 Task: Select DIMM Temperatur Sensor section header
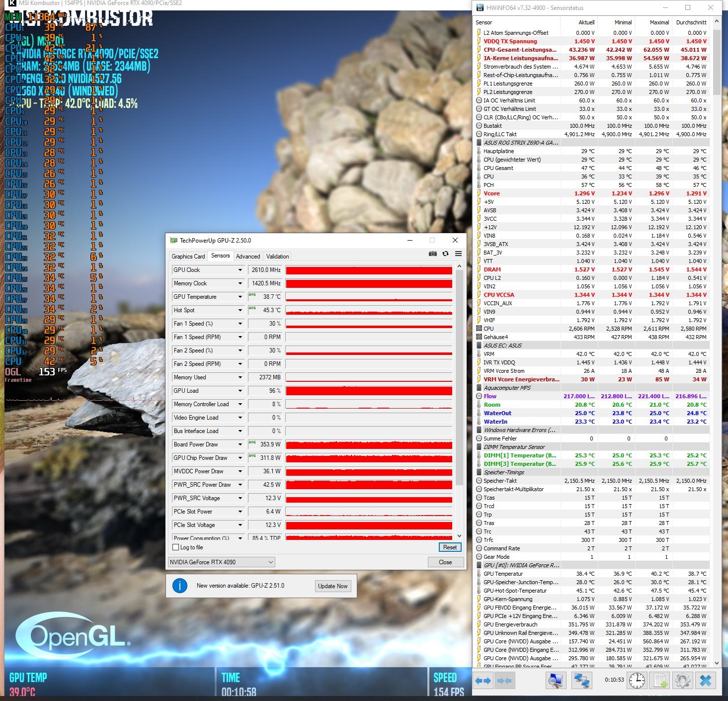[592, 447]
